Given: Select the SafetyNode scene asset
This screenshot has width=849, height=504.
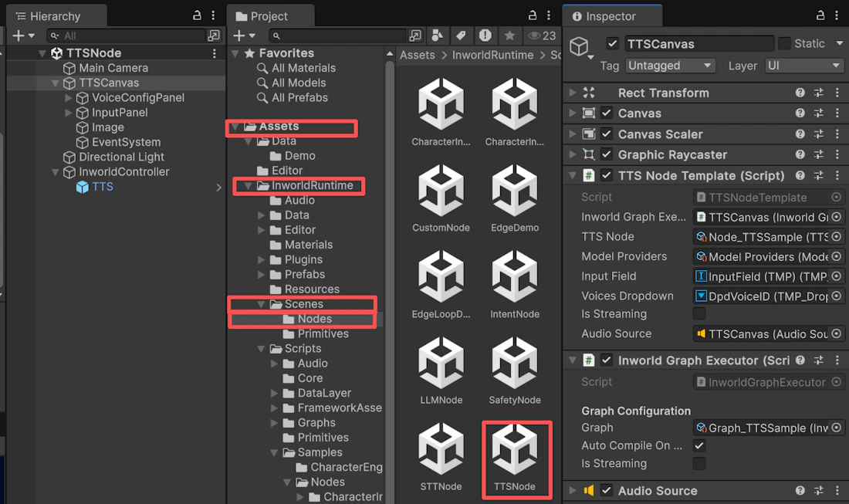Looking at the screenshot, I should click(x=515, y=371).
